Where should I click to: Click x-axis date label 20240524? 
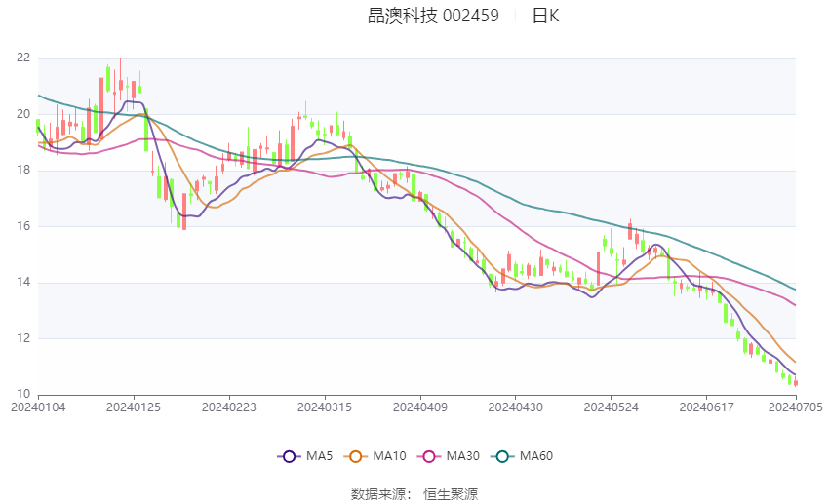pyautogui.click(x=611, y=407)
